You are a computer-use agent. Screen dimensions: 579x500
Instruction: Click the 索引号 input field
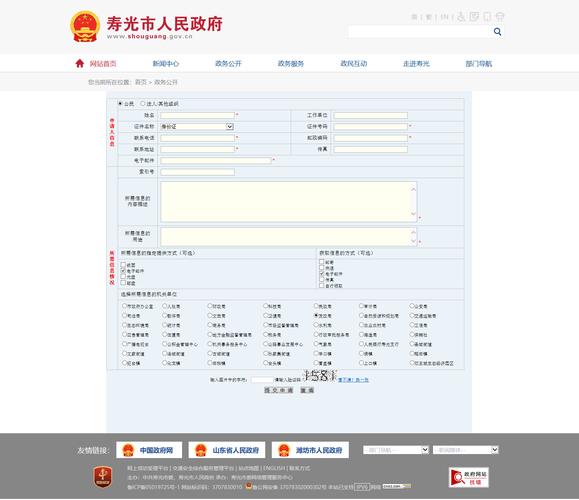(x=197, y=172)
